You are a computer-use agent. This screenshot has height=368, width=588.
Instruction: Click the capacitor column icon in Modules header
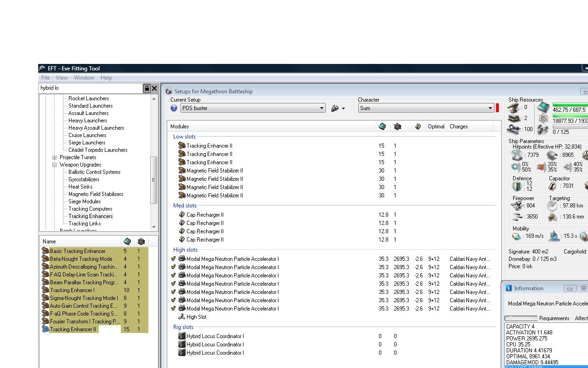click(x=418, y=126)
